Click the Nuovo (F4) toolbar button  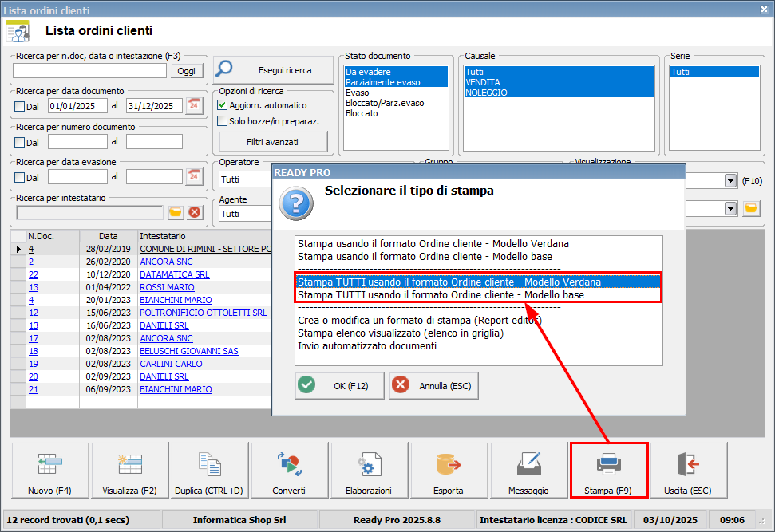click(50, 470)
